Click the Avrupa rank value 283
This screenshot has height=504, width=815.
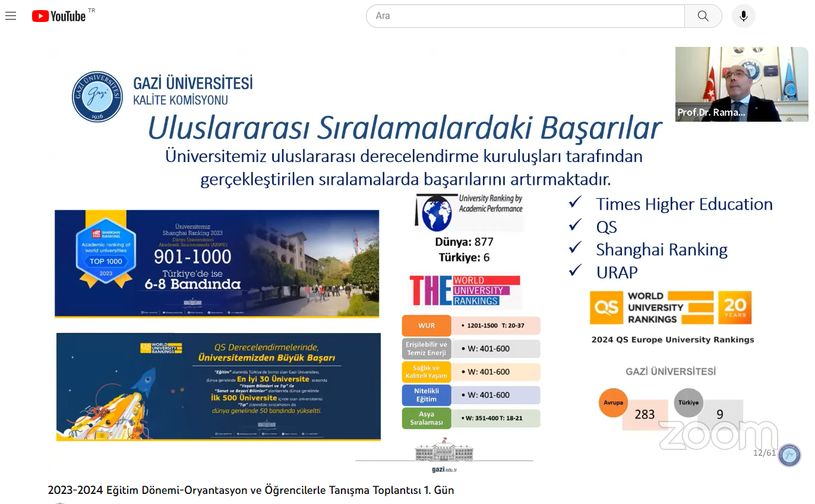pos(645,414)
